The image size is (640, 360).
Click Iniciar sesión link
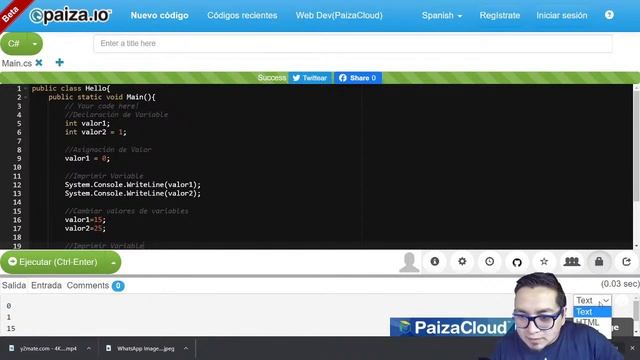562,16
